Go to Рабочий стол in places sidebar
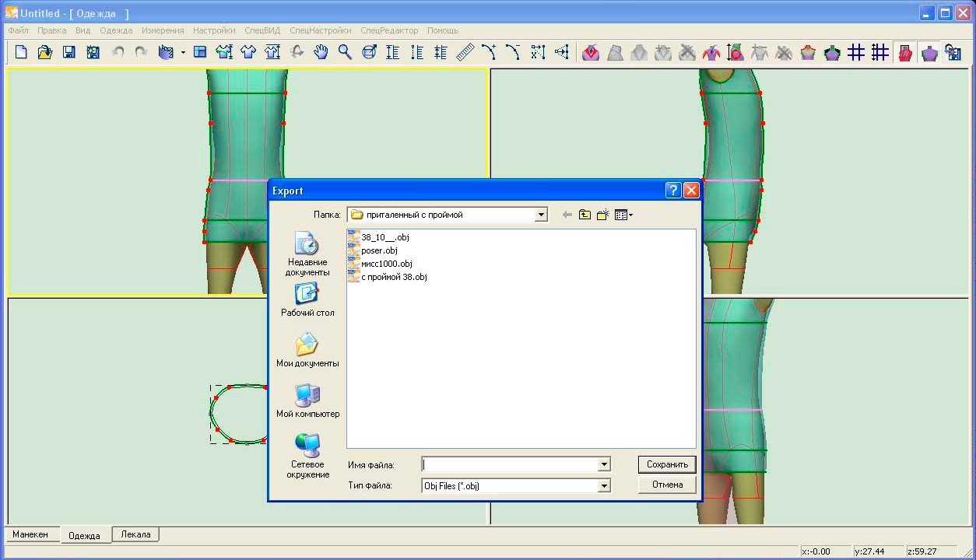976x560 pixels. [307, 300]
